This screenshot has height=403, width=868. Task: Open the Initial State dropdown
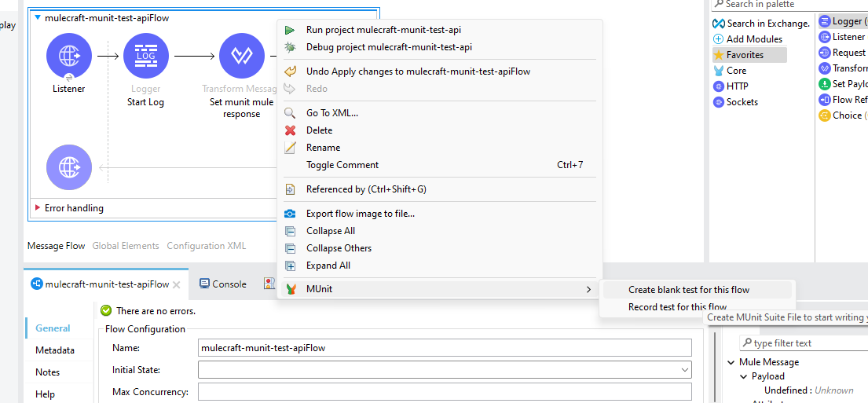[x=684, y=370]
